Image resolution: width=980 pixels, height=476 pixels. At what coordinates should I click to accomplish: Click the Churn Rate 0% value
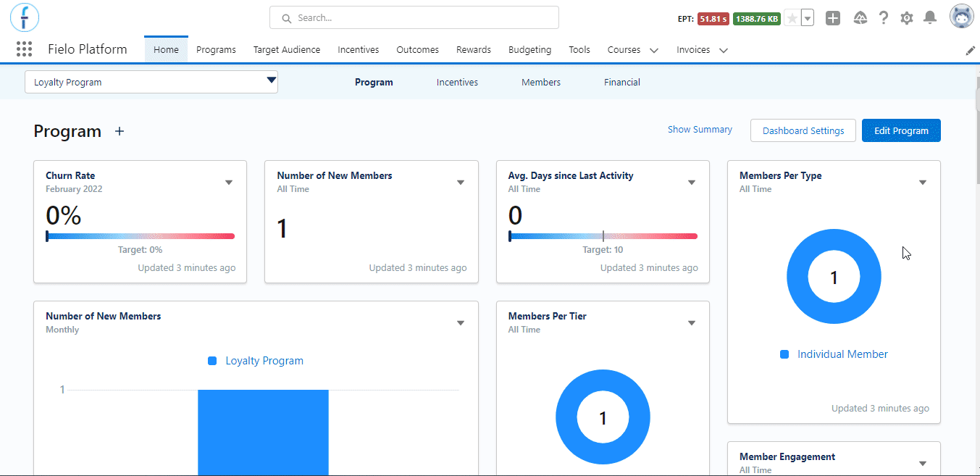tap(64, 216)
